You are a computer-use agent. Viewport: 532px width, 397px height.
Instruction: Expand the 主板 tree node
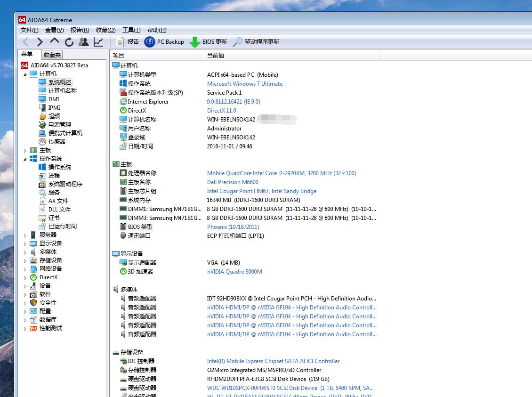coord(24,150)
